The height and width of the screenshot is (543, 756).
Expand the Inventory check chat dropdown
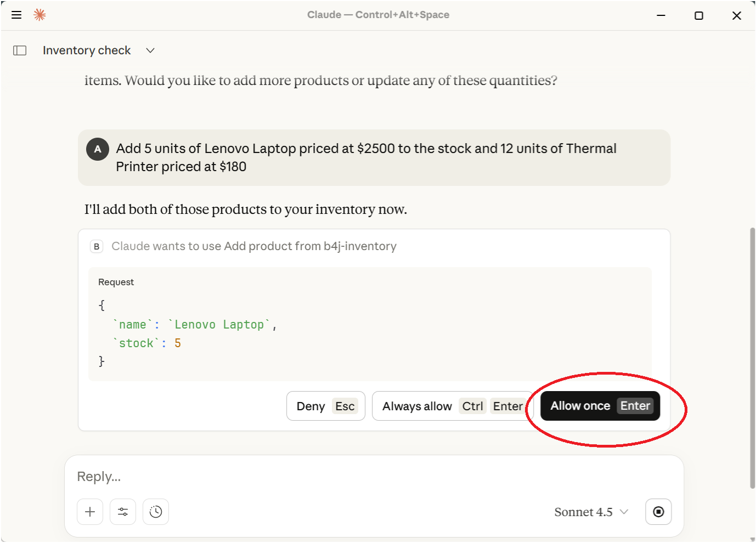pyautogui.click(x=150, y=50)
